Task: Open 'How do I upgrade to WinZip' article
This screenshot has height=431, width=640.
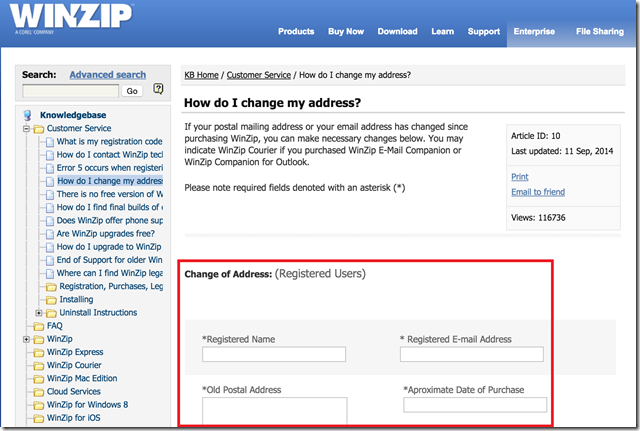Action: point(109,247)
